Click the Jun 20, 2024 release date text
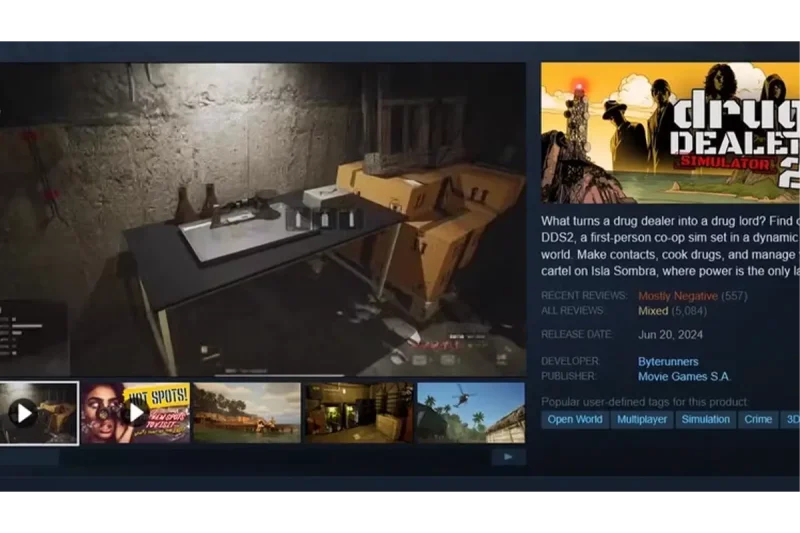This screenshot has height=533, width=800. pyautogui.click(x=670, y=335)
